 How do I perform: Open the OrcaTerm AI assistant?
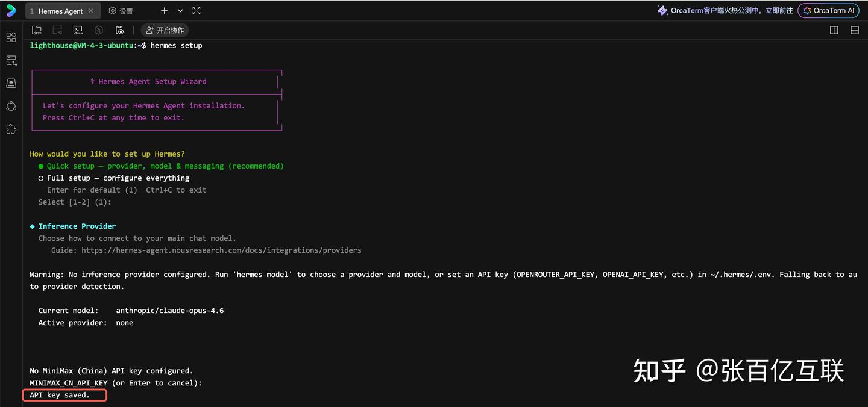pos(828,10)
